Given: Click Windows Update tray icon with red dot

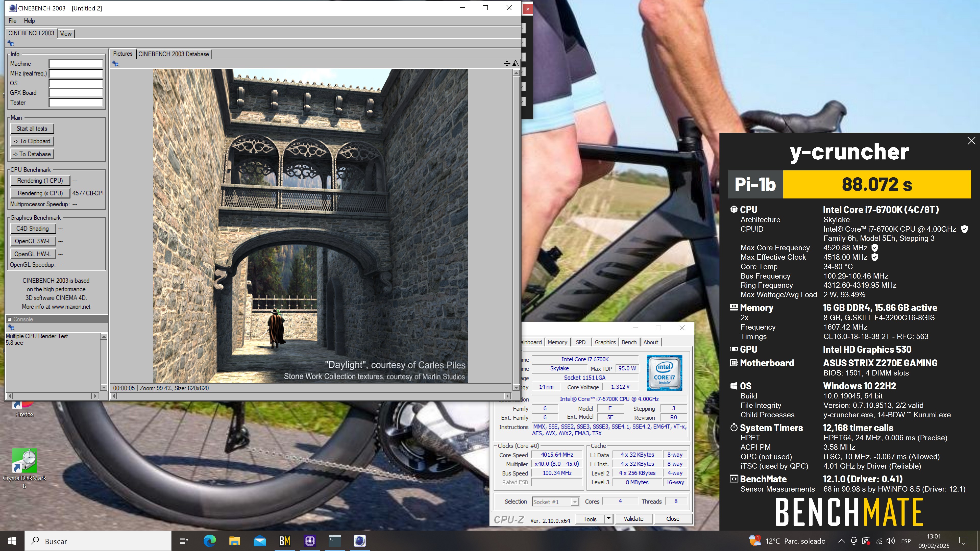Looking at the screenshot, I should [x=866, y=541].
